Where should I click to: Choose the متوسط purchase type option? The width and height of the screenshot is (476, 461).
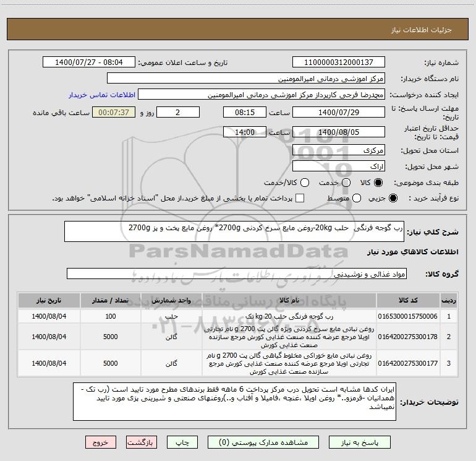coord(357,198)
